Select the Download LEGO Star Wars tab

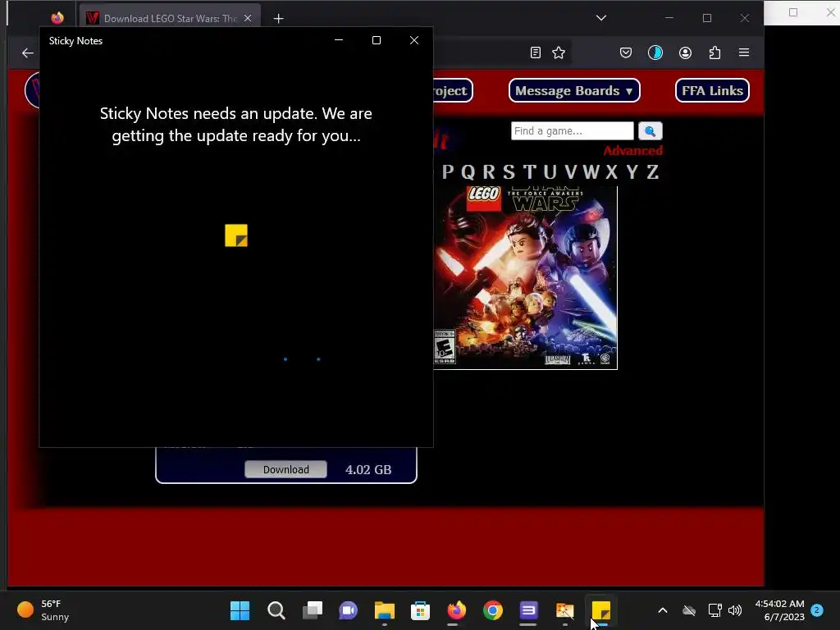170,18
